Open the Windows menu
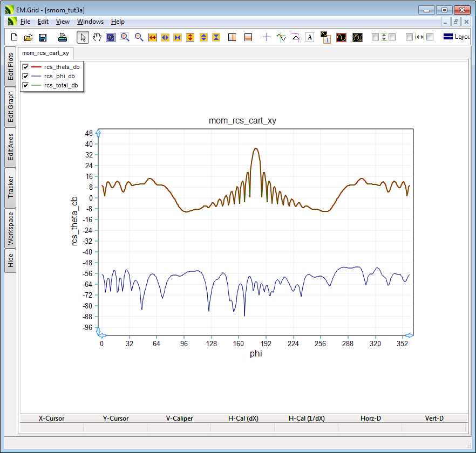Screen dimensions: 476x453 pyautogui.click(x=90, y=22)
